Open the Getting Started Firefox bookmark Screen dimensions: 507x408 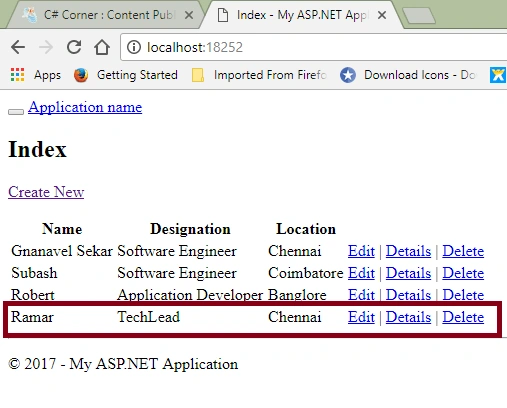coord(126,75)
